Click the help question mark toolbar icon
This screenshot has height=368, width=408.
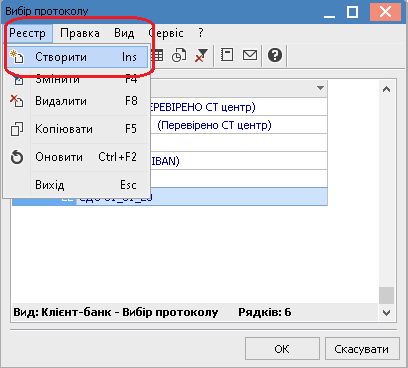275,55
